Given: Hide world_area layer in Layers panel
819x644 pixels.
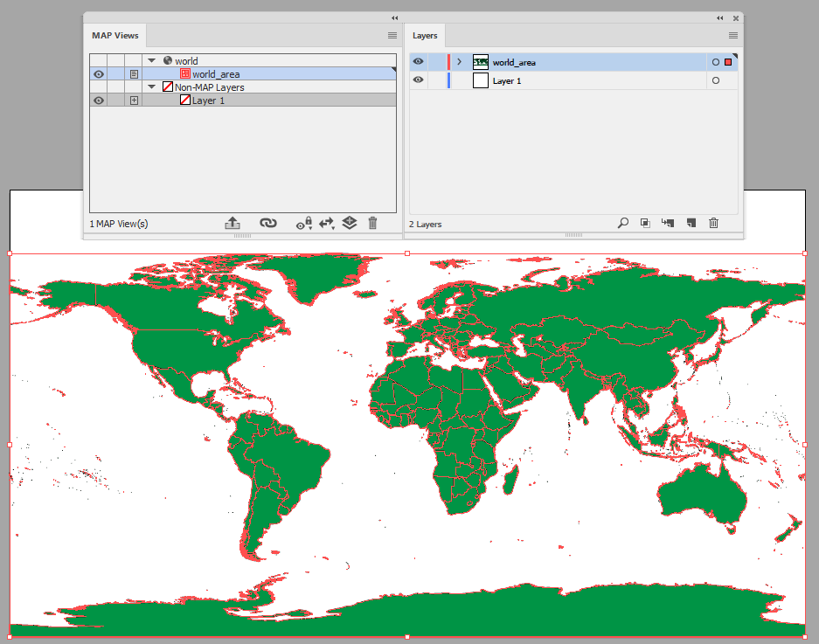Looking at the screenshot, I should (x=418, y=62).
